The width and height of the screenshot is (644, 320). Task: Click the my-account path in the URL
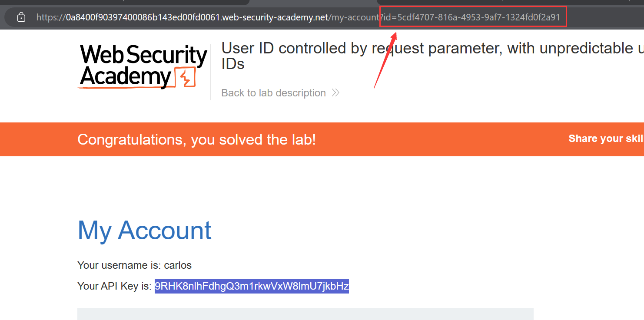click(x=355, y=17)
